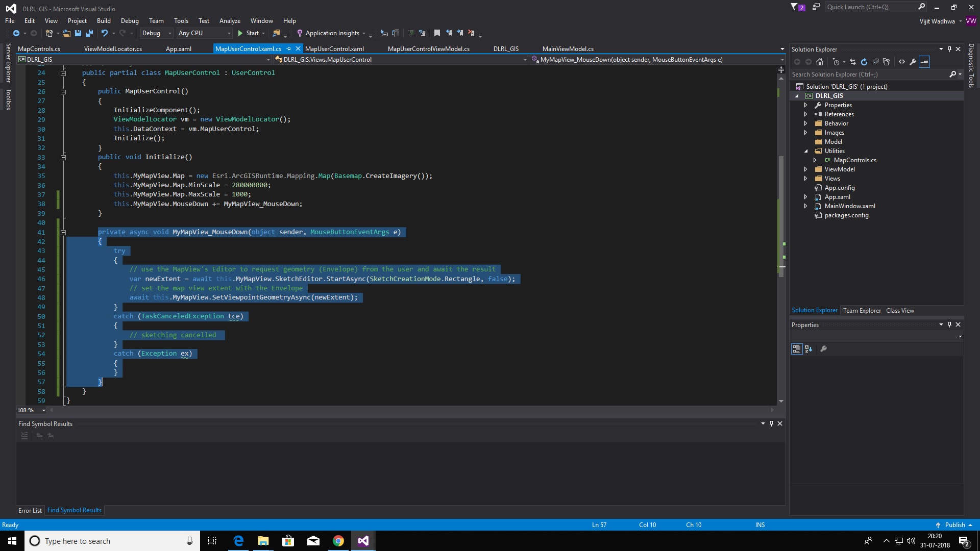
Task: Navigate backward with the blue back arrow
Action: 16,33
